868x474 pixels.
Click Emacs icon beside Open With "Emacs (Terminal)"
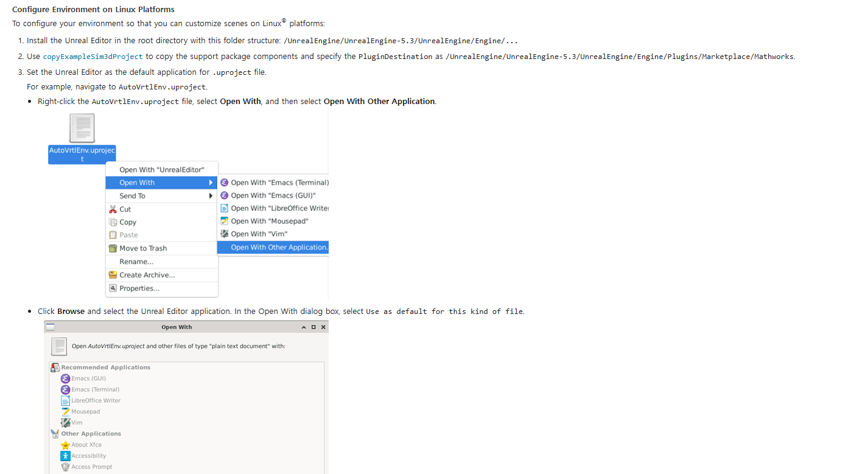click(x=224, y=183)
